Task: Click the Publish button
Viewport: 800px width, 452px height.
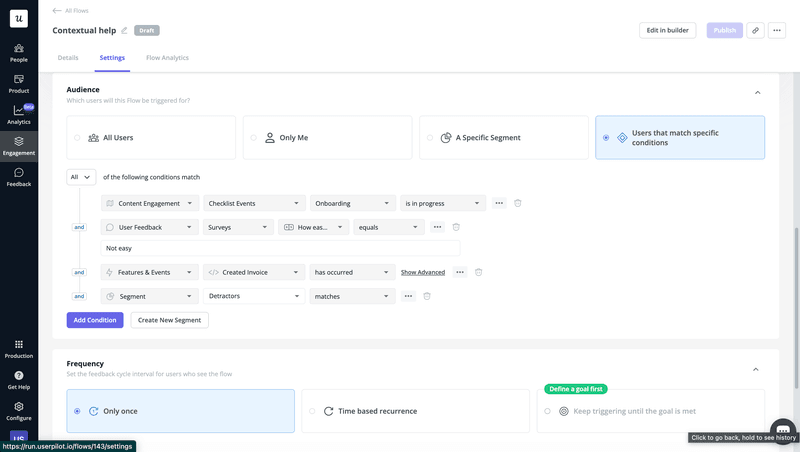Action: pyautogui.click(x=724, y=31)
